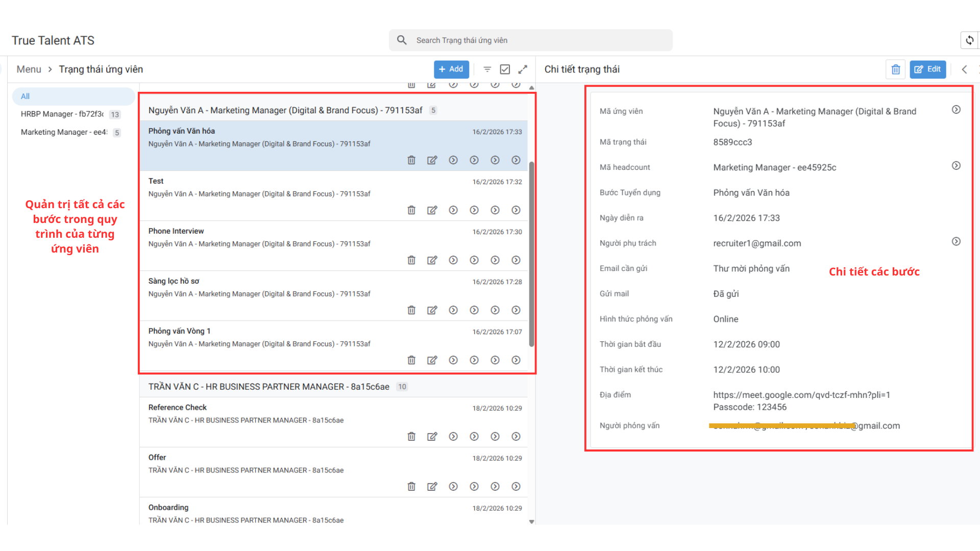980x551 pixels.
Task: Select the All filter in sidebar
Action: pos(26,96)
